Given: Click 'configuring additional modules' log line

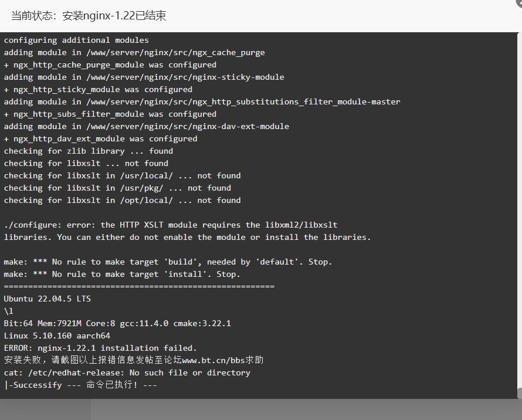Looking at the screenshot, I should [x=76, y=40].
